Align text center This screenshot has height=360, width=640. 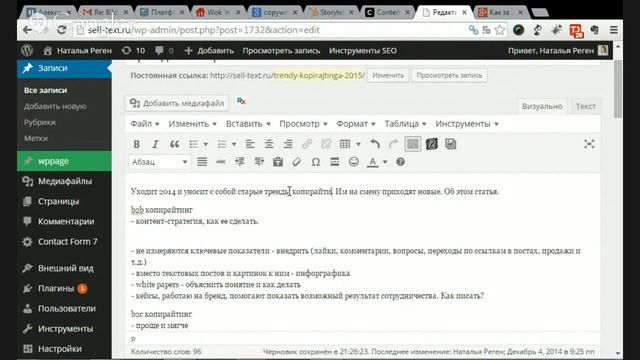(x=269, y=144)
